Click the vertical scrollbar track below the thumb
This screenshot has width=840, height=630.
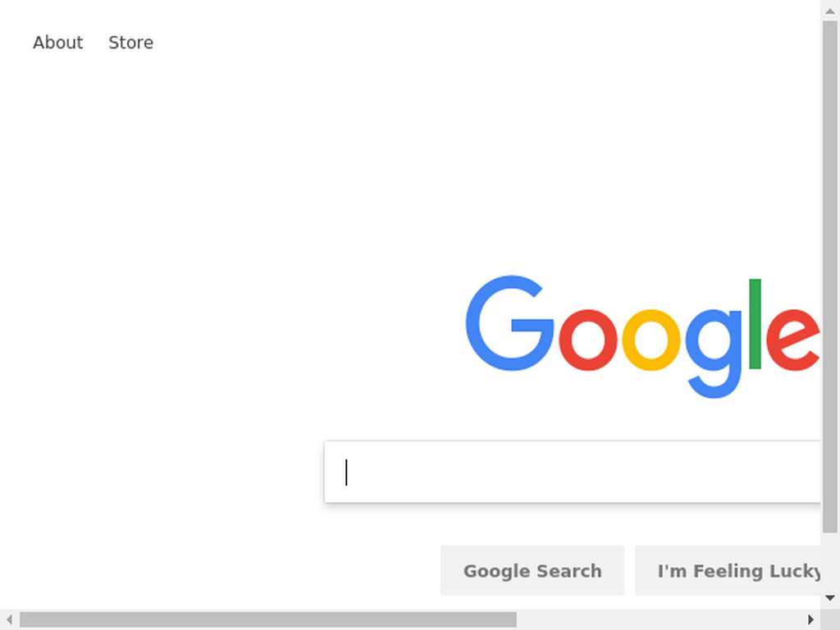(x=830, y=560)
